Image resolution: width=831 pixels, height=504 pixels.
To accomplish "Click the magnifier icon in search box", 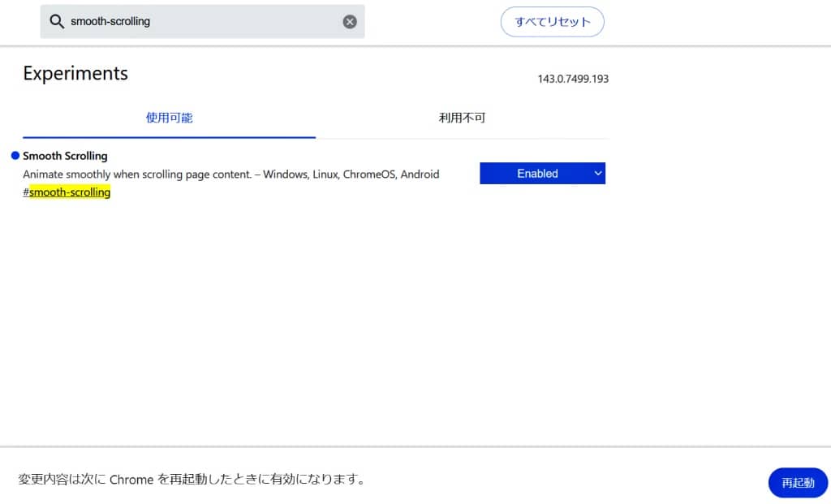I will 57,22.
